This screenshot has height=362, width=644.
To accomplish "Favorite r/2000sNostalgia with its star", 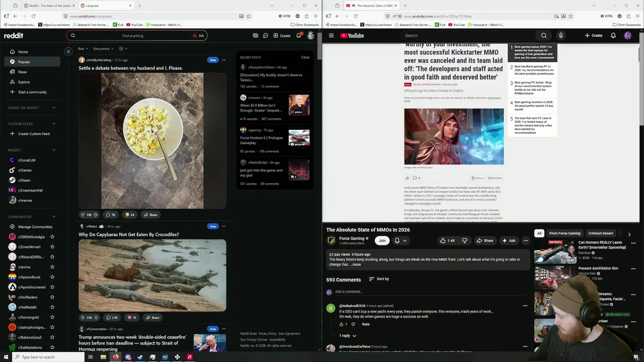I will (x=52, y=237).
